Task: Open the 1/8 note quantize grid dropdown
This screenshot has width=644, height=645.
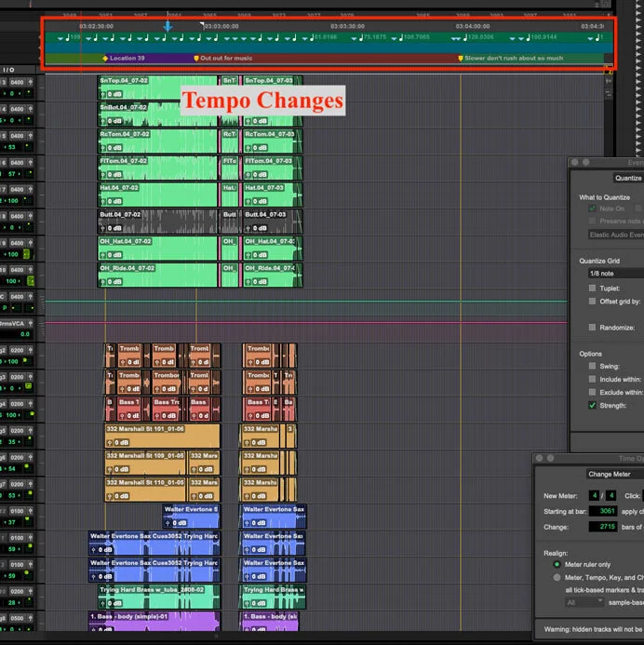Action: tap(616, 274)
